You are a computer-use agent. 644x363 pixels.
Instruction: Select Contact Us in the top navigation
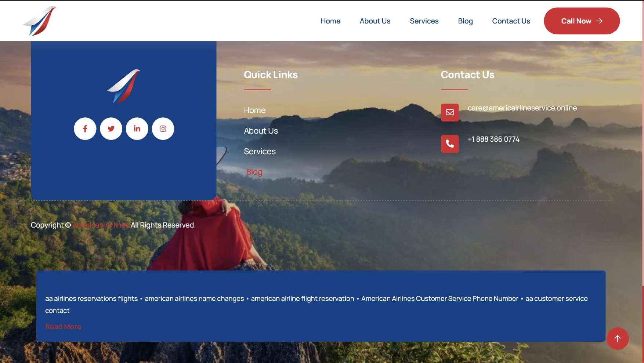[511, 21]
